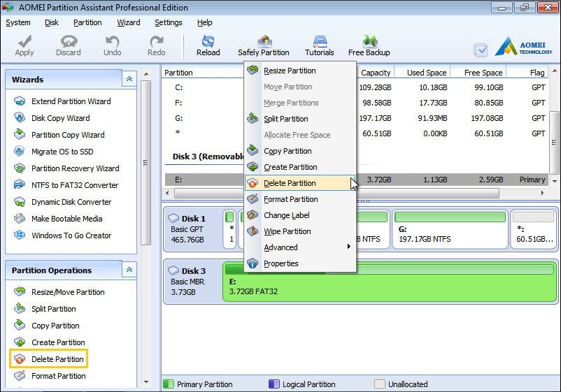The image size is (561, 392).
Task: Select the unallocated 60.51GB block
Action: (x=534, y=229)
